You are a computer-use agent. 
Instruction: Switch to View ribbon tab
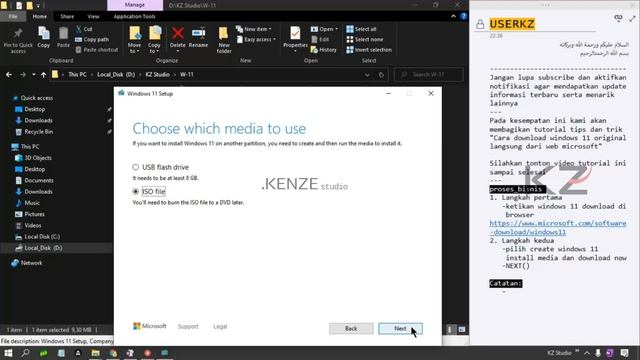(93, 16)
